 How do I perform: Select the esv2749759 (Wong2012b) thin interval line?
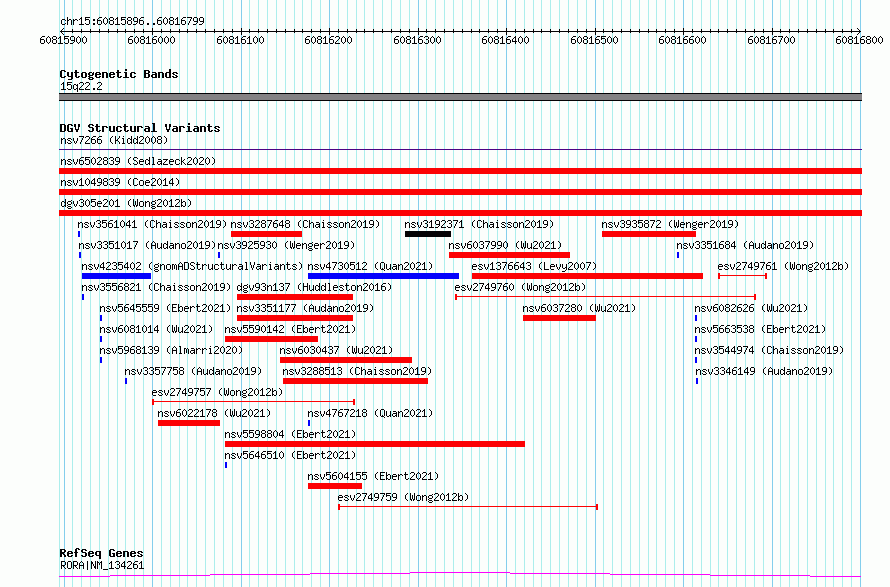click(468, 507)
